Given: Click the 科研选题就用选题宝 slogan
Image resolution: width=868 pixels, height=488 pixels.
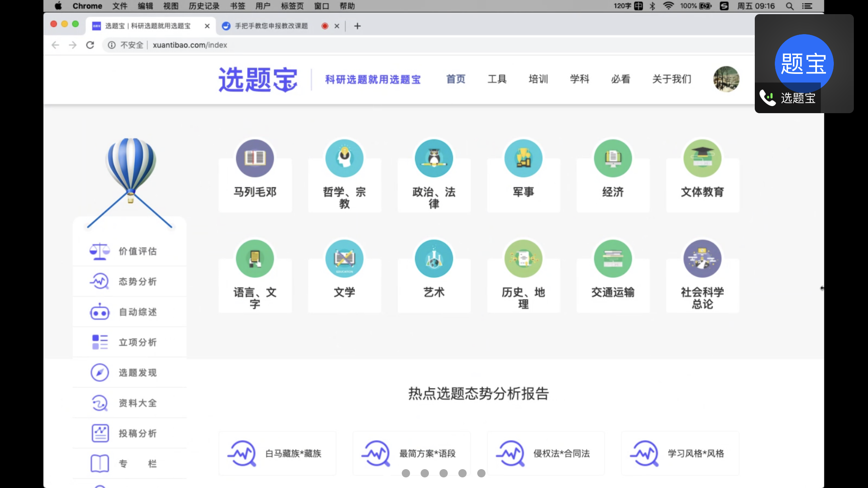Looking at the screenshot, I should tap(373, 79).
